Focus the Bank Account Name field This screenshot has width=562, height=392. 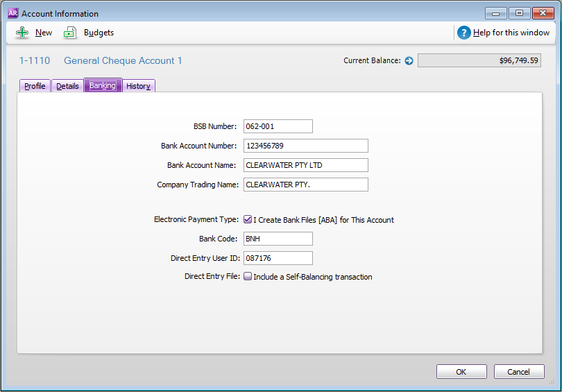point(305,165)
